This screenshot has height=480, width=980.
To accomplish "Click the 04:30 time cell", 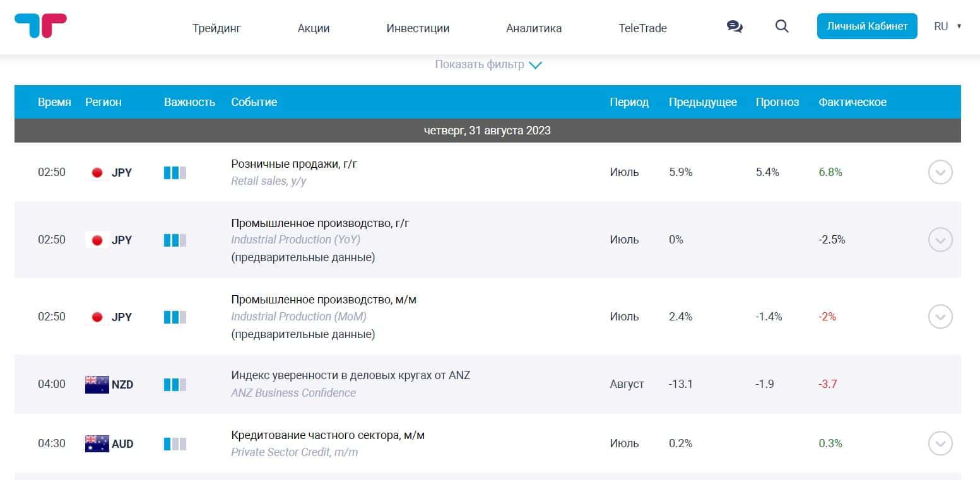I will 52,443.
